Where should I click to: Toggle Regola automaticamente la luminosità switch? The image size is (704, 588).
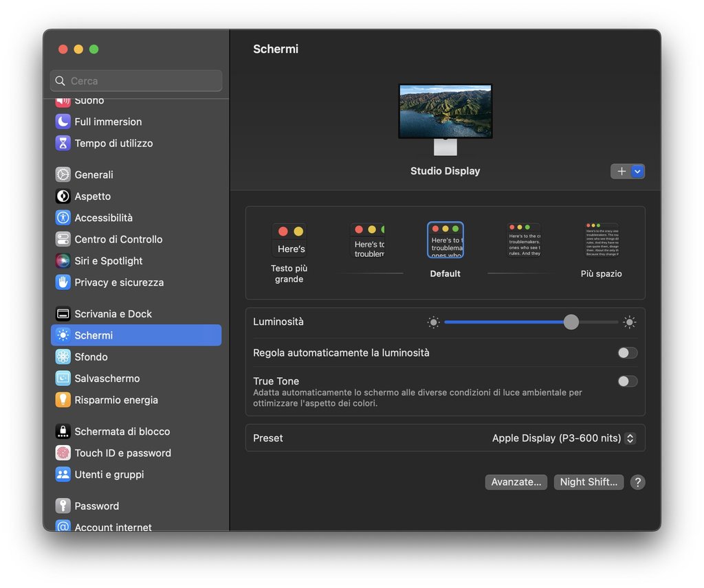click(x=628, y=353)
